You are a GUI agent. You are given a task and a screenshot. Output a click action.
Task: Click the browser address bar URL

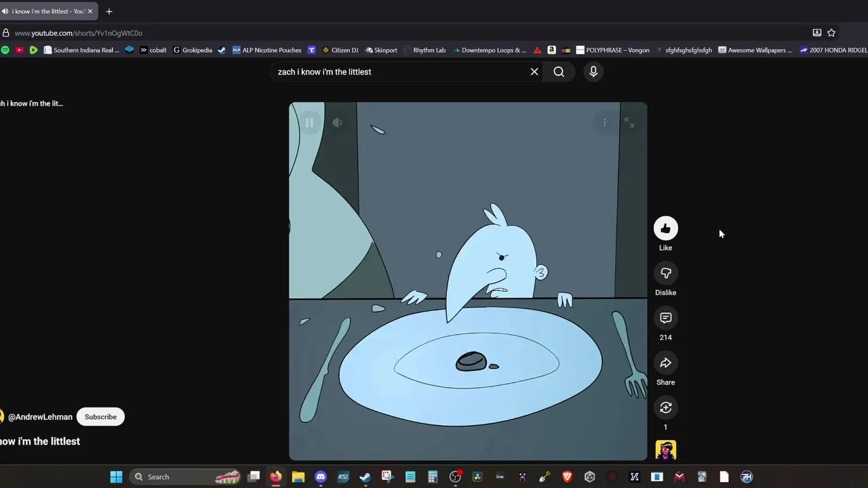click(78, 33)
